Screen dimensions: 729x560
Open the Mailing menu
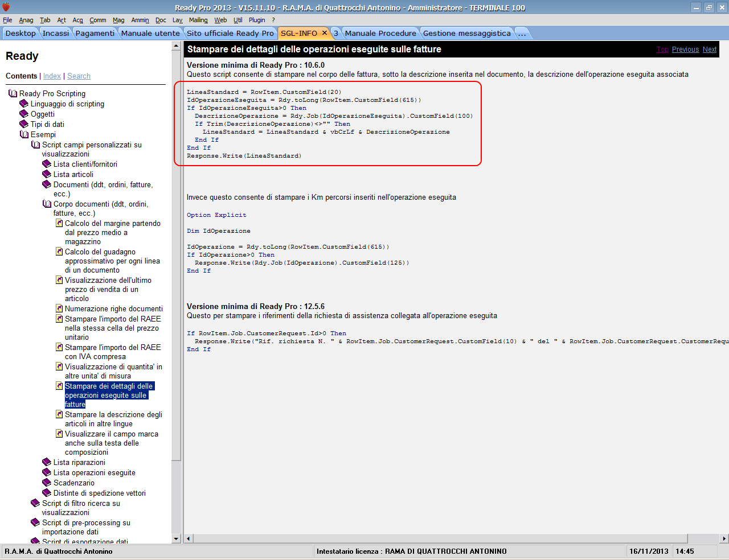(x=198, y=20)
